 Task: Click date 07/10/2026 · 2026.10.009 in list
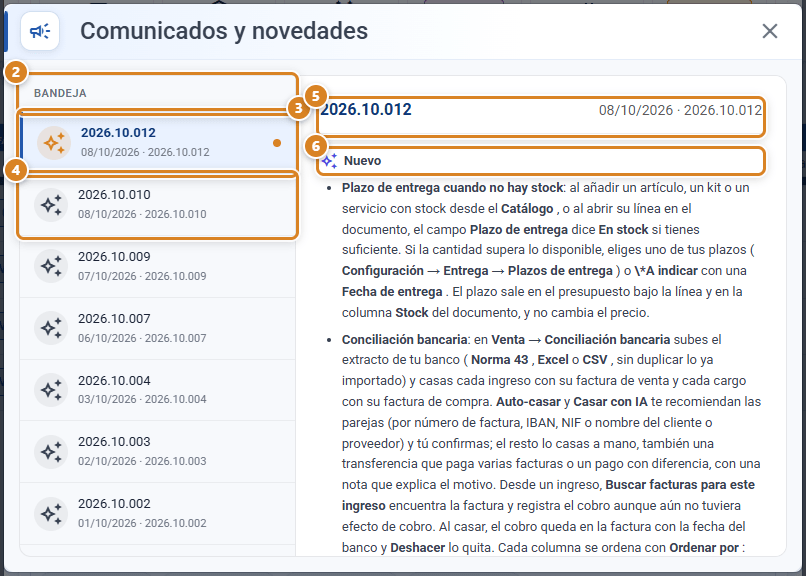pos(142,276)
